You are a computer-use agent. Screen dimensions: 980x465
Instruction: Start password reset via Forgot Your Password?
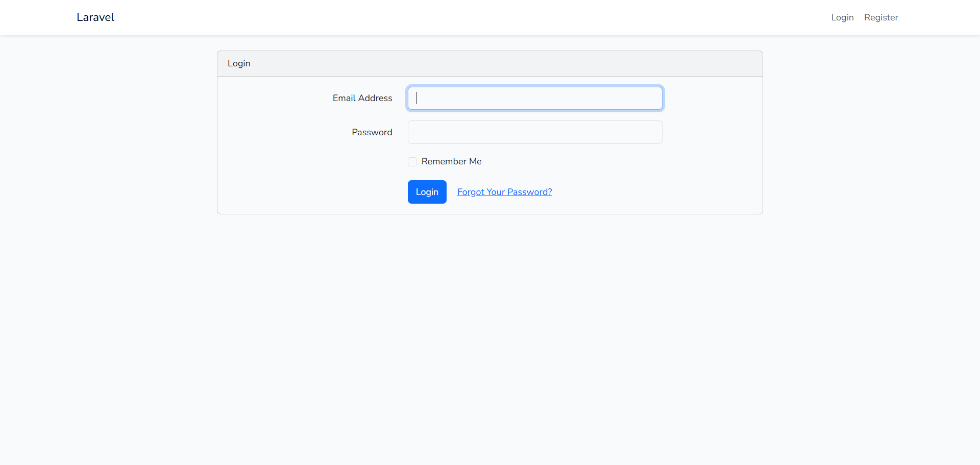(504, 192)
